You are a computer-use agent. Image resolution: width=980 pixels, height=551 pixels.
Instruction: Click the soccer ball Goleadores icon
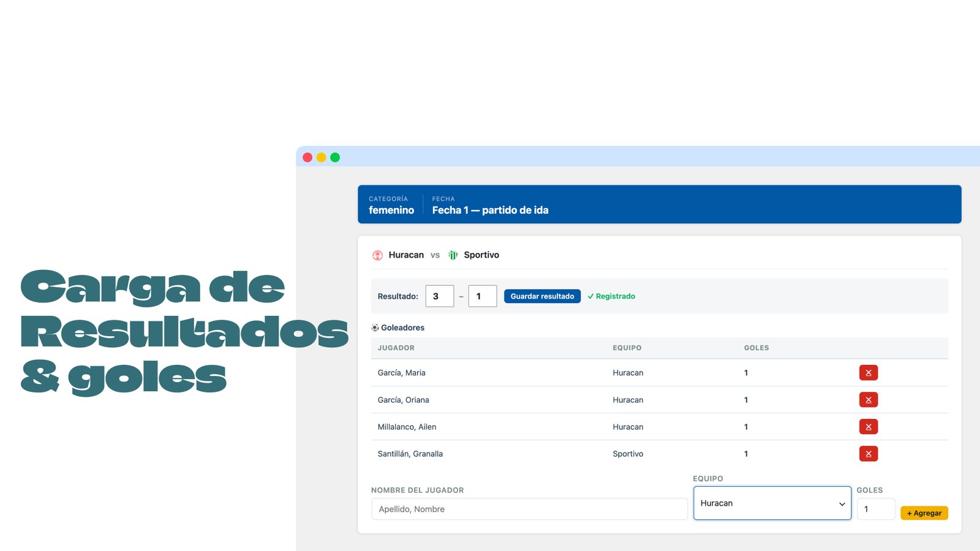pyautogui.click(x=375, y=328)
